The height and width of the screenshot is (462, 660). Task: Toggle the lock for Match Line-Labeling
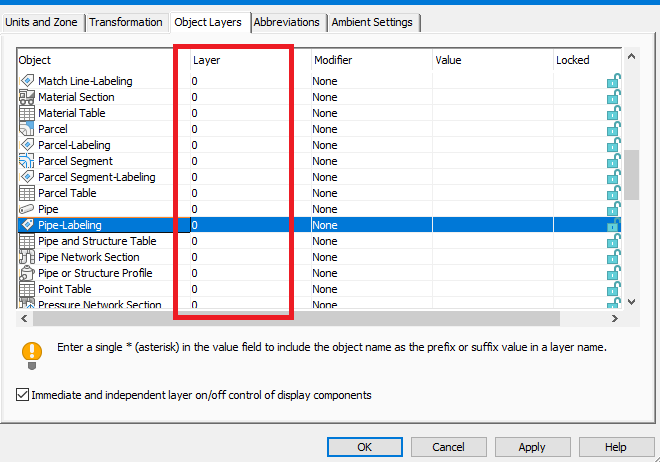[x=613, y=81]
